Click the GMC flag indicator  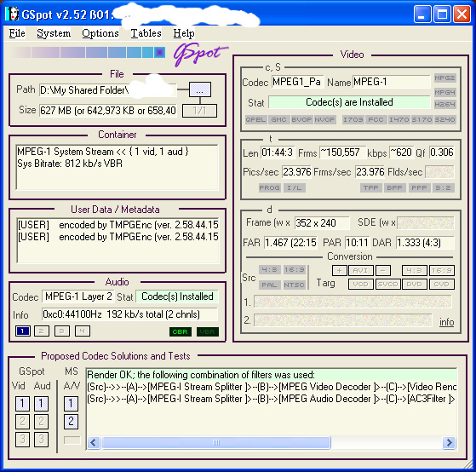click(x=278, y=119)
